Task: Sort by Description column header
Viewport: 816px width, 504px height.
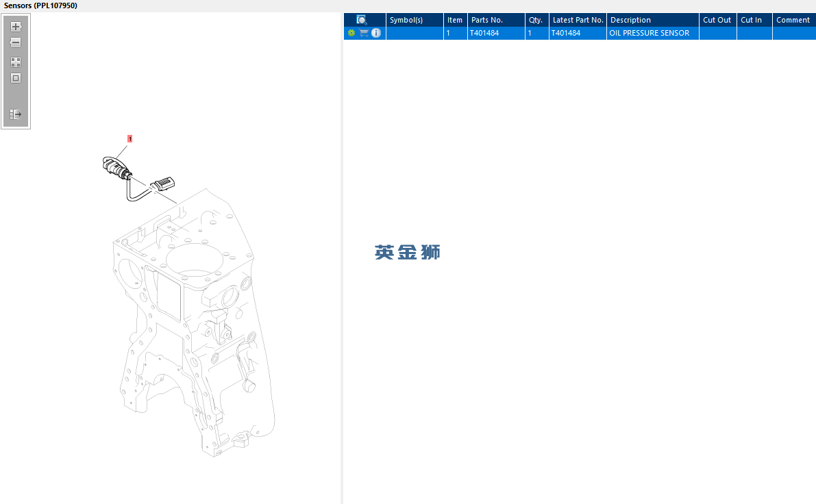Action: (652, 20)
